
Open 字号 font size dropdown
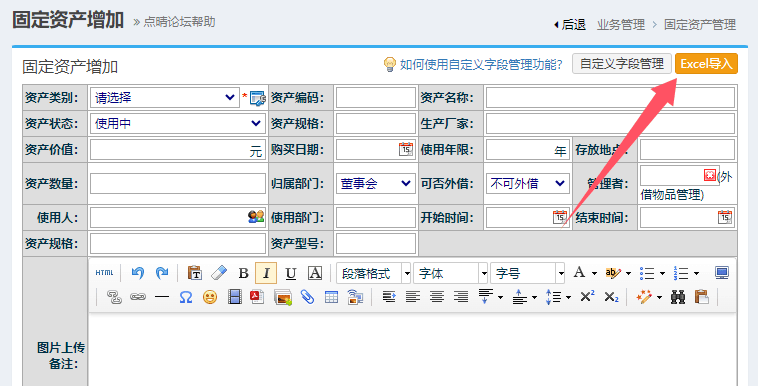(x=527, y=274)
